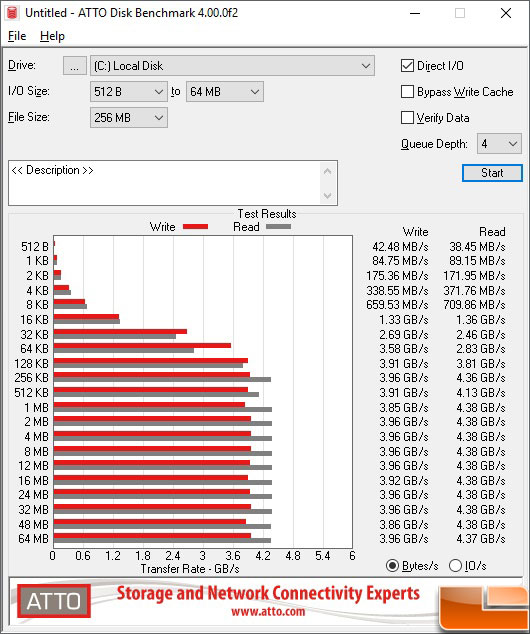Click the 64 KB write bar in chart
This screenshot has width=530, height=634.
click(142, 346)
